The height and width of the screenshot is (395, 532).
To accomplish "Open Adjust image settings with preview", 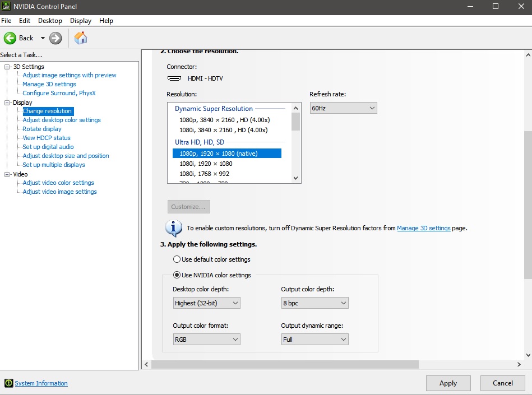I will [x=69, y=75].
